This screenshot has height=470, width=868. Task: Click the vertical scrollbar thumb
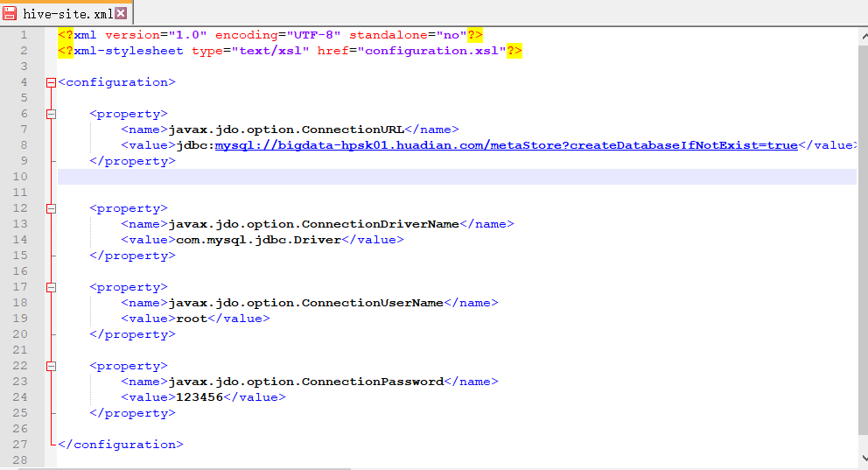click(x=864, y=241)
